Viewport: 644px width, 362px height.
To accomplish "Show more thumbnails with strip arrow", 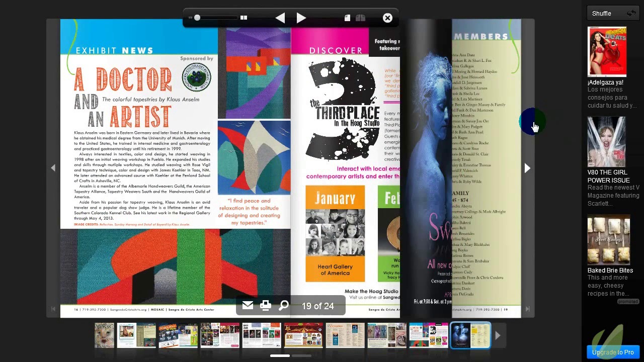I will (498, 335).
